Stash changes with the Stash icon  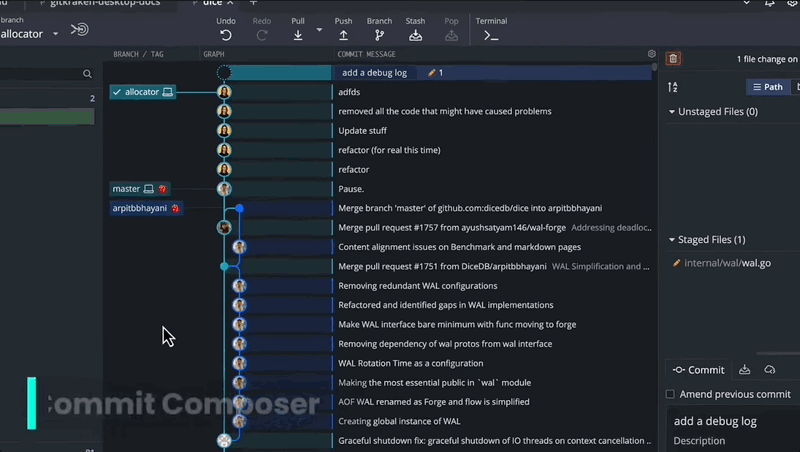pyautogui.click(x=415, y=35)
